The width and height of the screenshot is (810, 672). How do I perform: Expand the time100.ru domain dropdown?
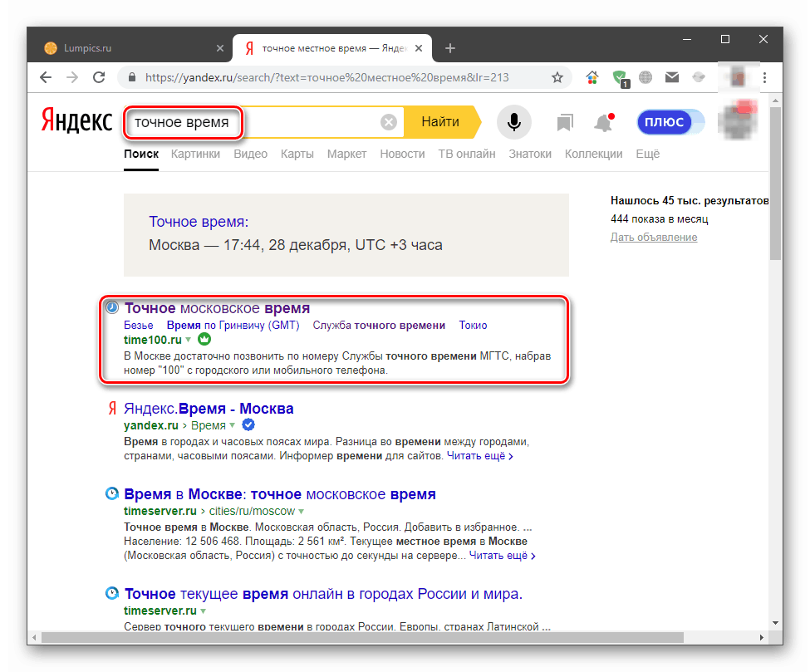(x=187, y=339)
